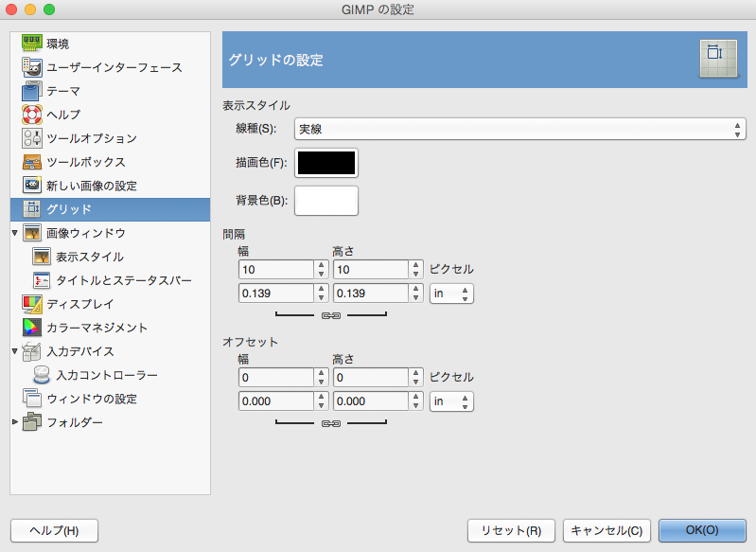Click the タイトルとステータスバー icon
Image resolution: width=756 pixels, height=552 pixels.
42,280
